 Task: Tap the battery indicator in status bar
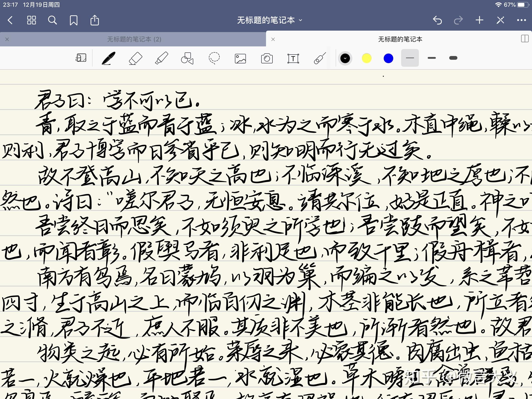click(523, 5)
